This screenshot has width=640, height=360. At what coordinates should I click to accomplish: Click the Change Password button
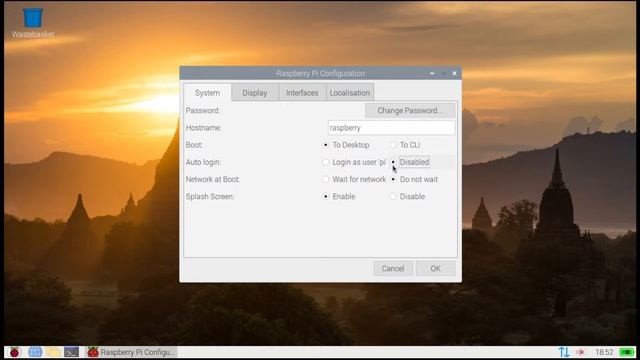tap(410, 111)
